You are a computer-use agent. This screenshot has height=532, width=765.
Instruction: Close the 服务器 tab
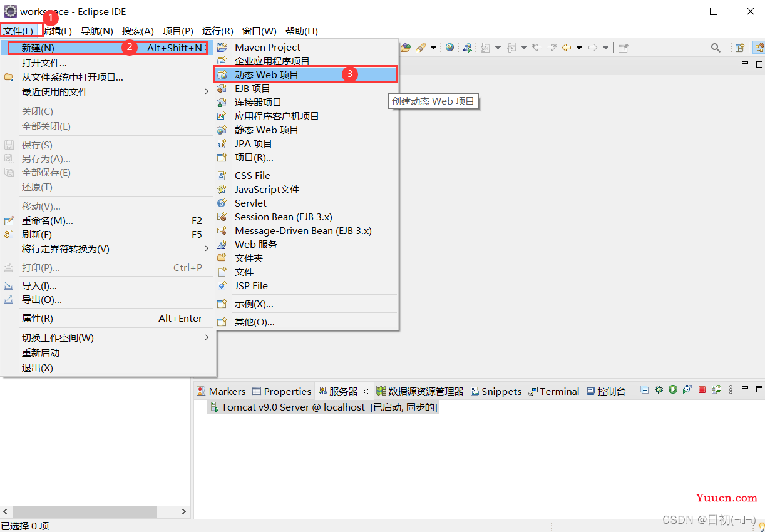coord(366,391)
